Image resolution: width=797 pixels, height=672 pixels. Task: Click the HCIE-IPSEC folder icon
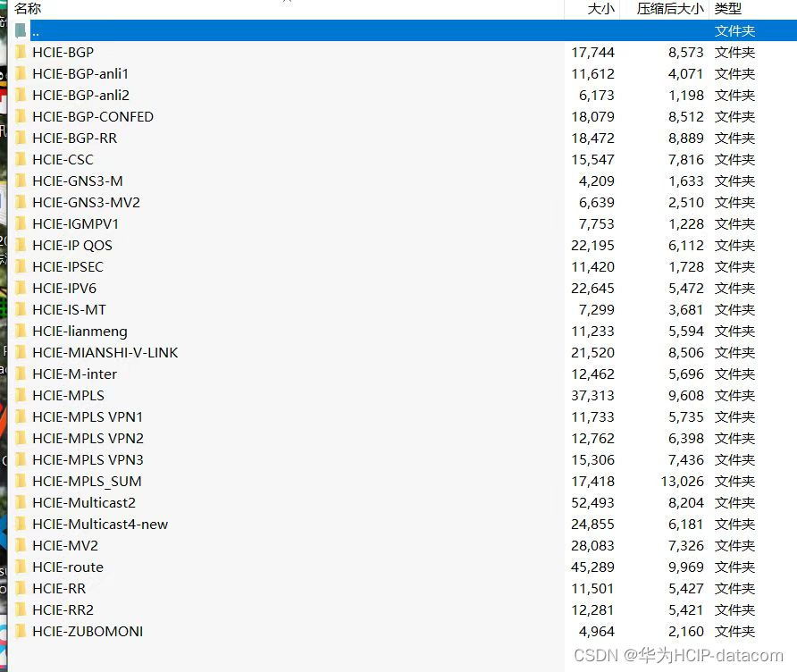21,267
